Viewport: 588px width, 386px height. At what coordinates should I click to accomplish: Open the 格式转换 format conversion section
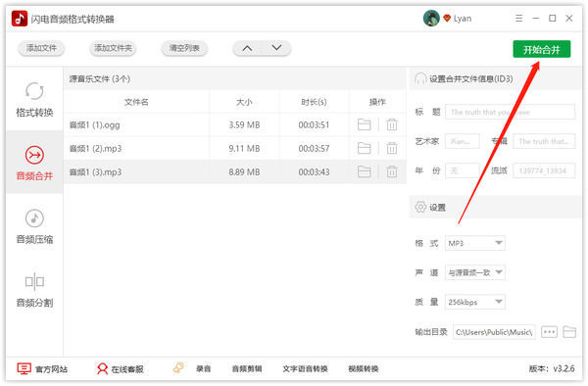point(34,99)
